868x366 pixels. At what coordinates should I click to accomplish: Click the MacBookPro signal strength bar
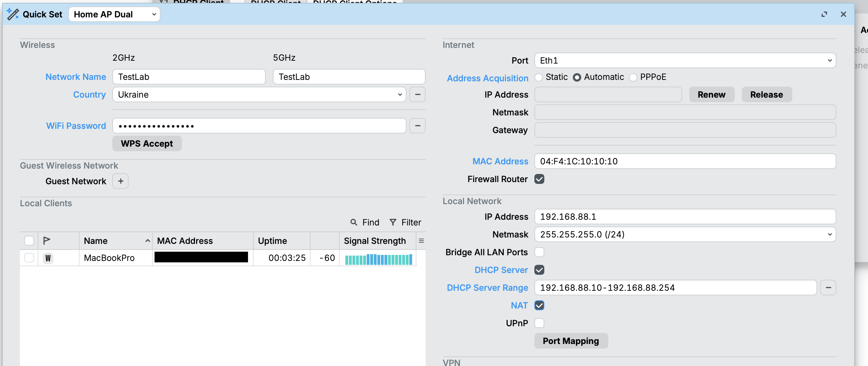pyautogui.click(x=379, y=260)
